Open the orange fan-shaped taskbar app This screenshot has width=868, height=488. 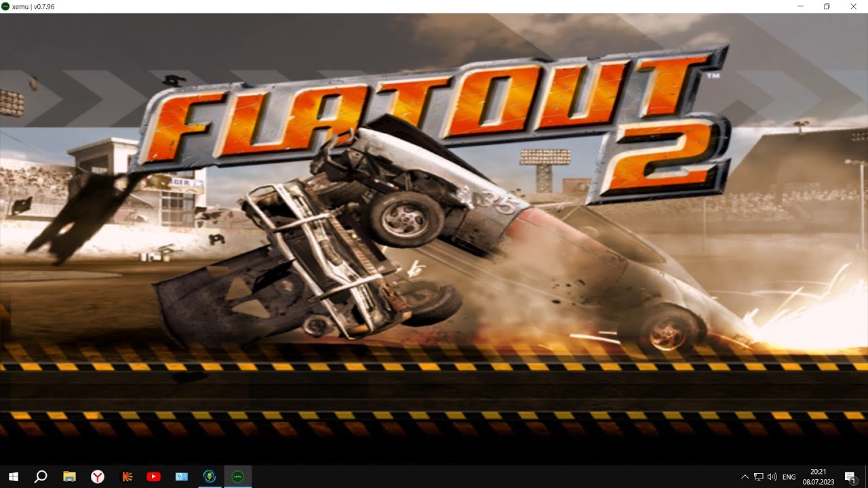point(126,476)
